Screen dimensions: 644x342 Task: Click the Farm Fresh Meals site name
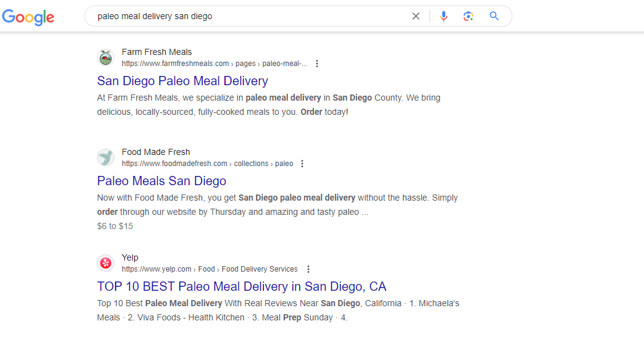point(156,52)
